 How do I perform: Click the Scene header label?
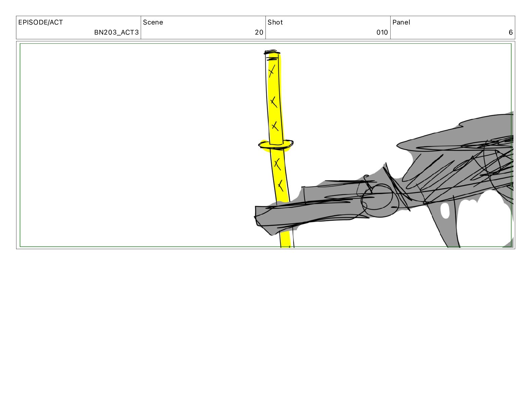[x=153, y=22]
